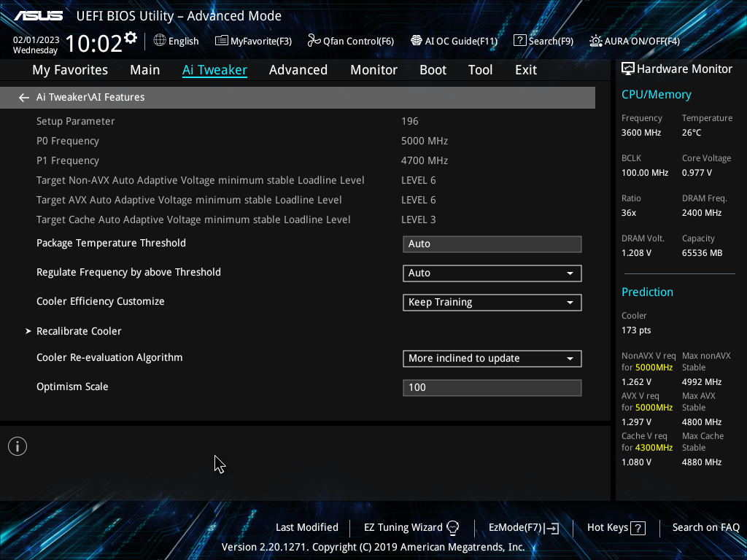Open the Boot tab
This screenshot has width=747, height=560.
click(433, 69)
